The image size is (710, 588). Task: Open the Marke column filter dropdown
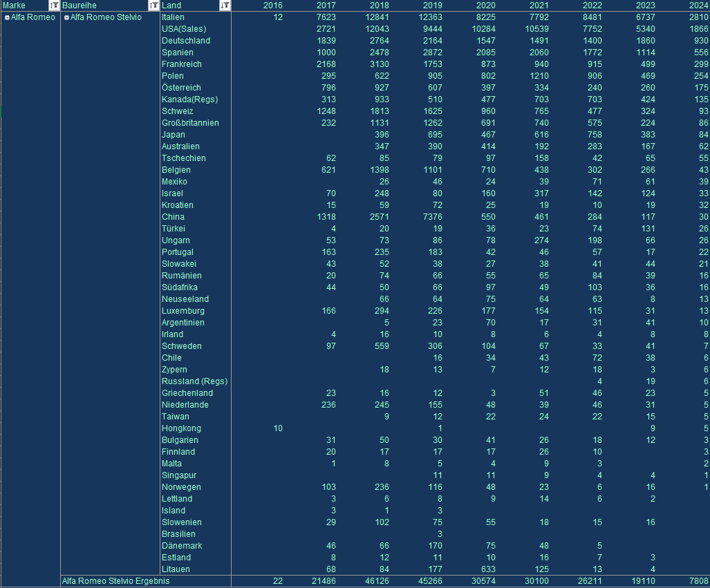[54, 6]
